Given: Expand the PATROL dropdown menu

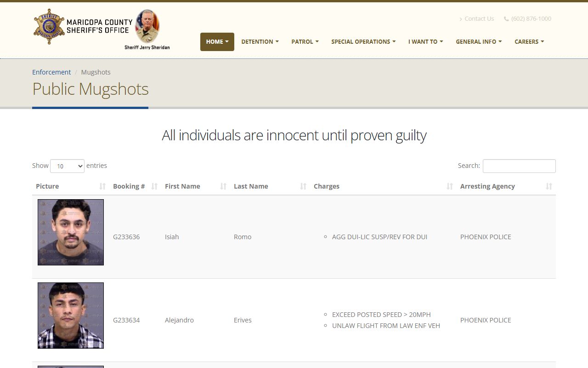Looking at the screenshot, I should [x=305, y=42].
